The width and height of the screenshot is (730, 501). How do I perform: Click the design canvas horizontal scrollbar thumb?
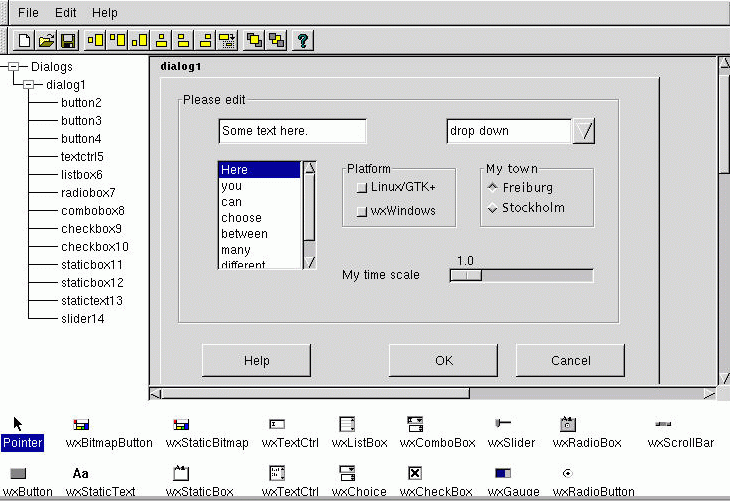point(315,394)
